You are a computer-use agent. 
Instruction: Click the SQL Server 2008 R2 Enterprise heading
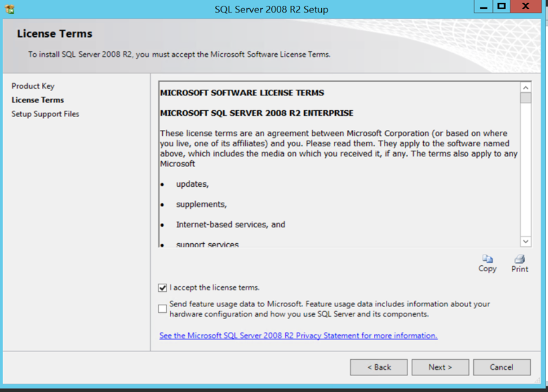[x=257, y=113]
